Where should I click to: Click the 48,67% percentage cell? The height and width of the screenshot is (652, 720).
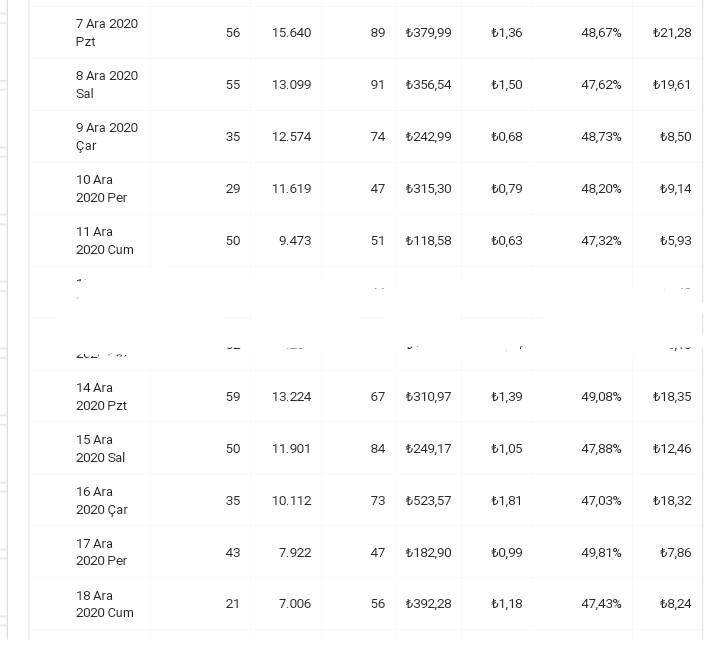tap(601, 33)
